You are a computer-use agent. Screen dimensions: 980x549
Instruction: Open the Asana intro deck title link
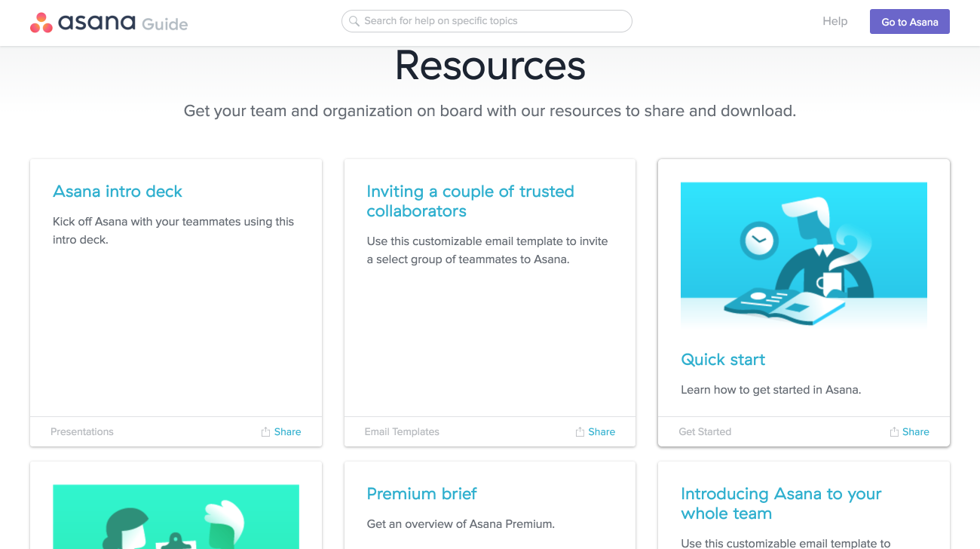click(118, 192)
